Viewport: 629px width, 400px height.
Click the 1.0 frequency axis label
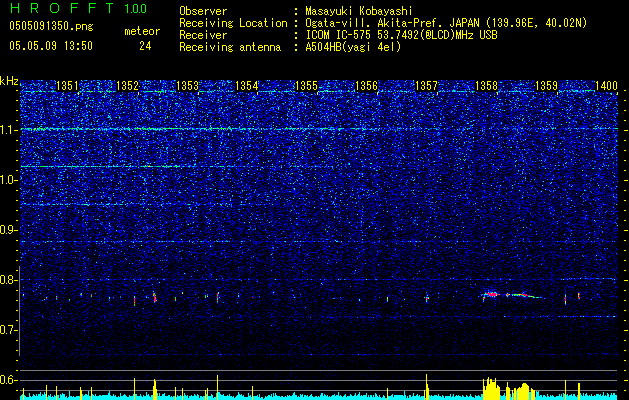(x=9, y=180)
